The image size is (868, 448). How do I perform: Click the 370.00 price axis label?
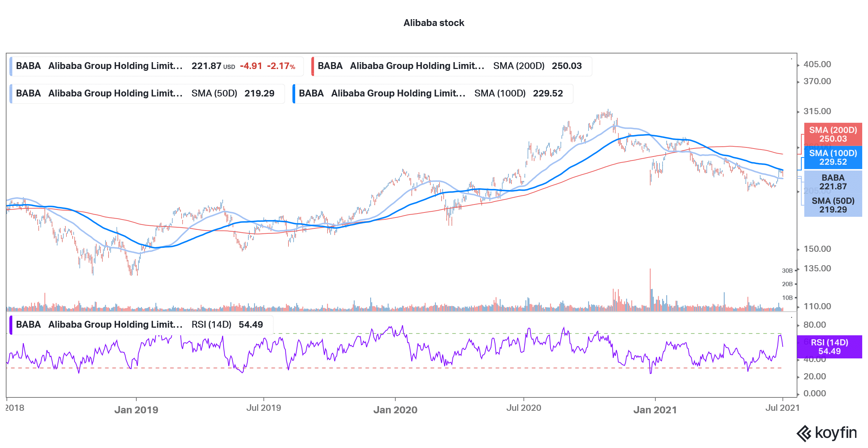point(817,81)
